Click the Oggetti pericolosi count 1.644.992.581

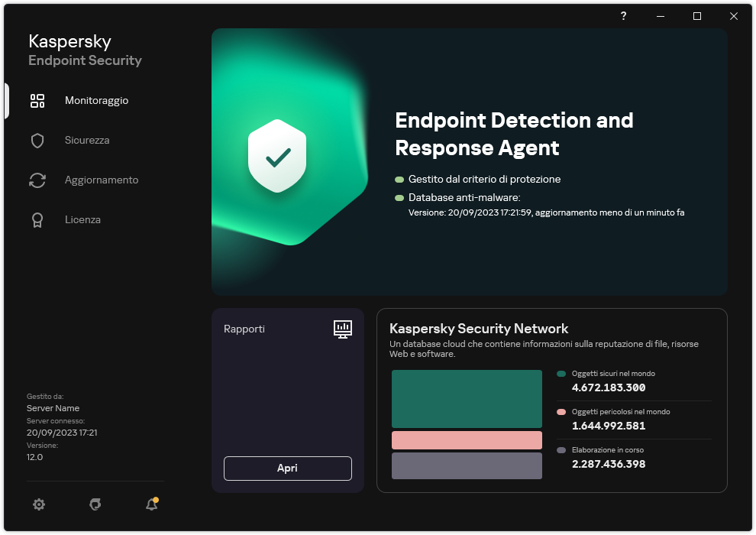609,426
